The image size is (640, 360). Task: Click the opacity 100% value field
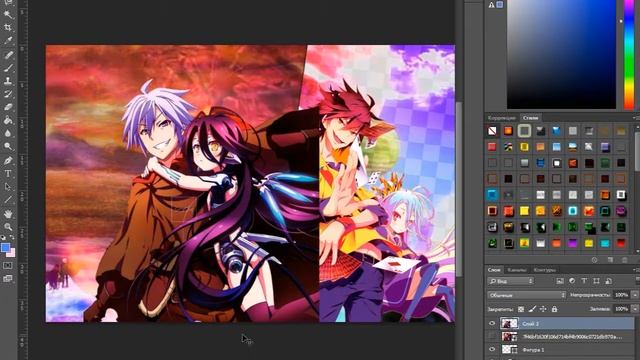point(622,295)
